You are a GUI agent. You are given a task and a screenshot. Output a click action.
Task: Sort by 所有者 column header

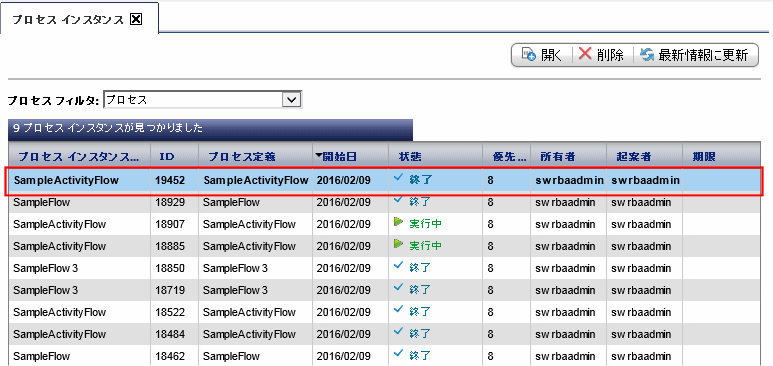pos(569,157)
